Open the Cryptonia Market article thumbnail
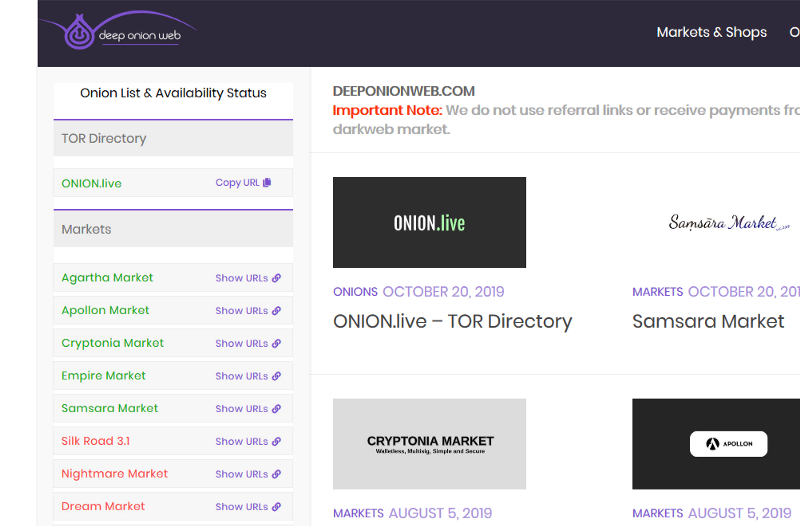The width and height of the screenshot is (800, 526). pos(429,444)
